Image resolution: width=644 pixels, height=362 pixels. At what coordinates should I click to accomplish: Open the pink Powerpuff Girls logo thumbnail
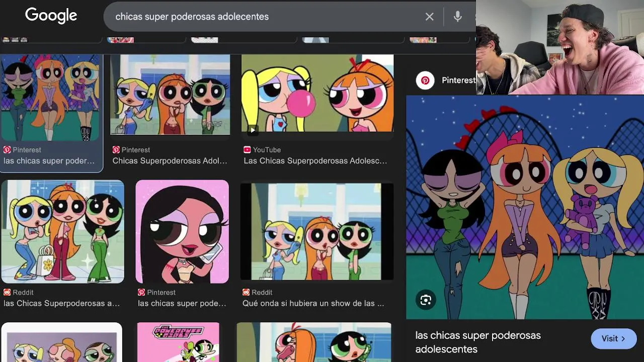178,342
